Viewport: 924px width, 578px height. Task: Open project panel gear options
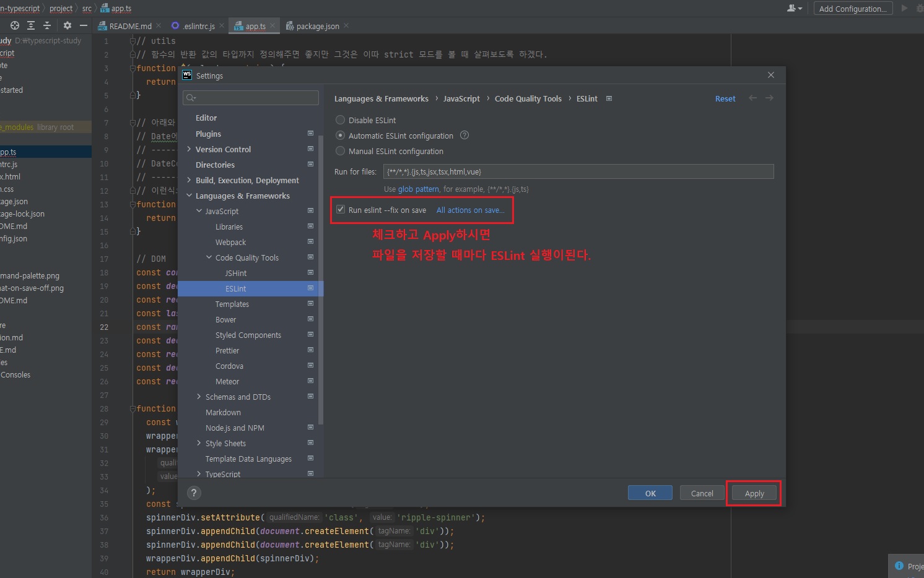click(68, 25)
